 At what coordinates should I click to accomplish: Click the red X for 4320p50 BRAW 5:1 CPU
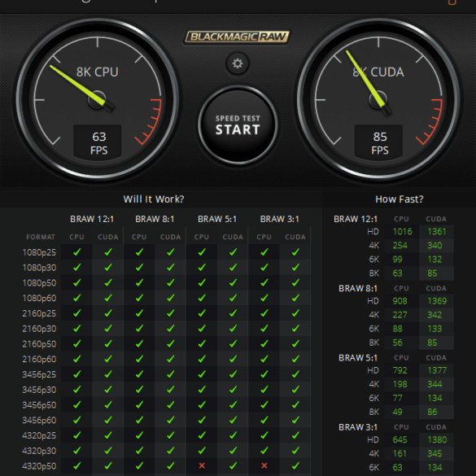click(202, 465)
